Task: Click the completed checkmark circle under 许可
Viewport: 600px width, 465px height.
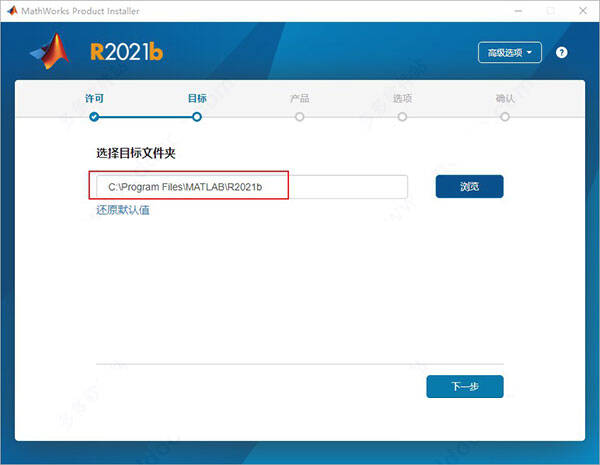Action: (x=94, y=117)
